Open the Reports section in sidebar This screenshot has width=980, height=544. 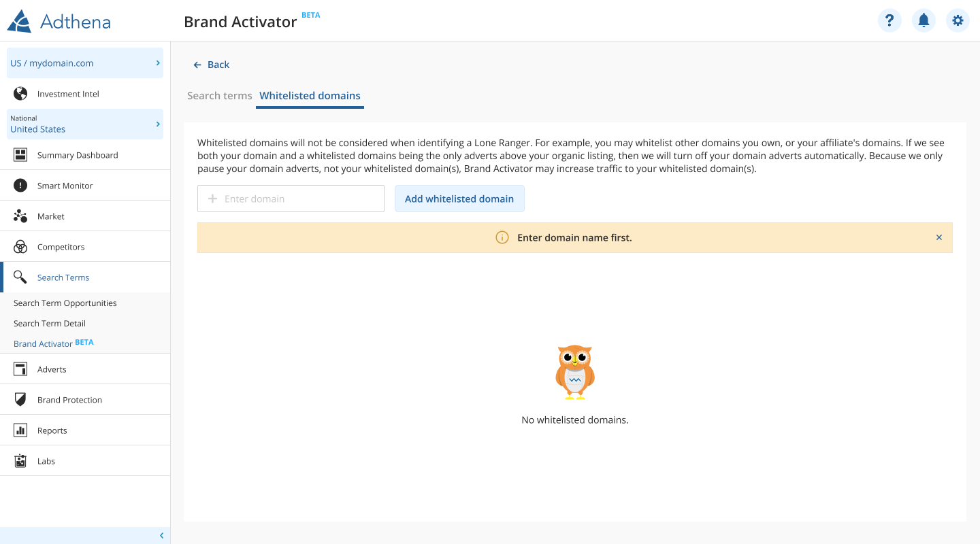pos(52,430)
